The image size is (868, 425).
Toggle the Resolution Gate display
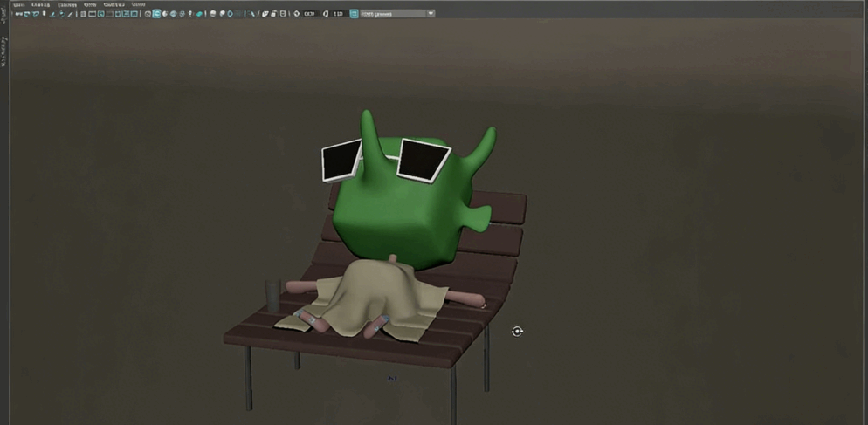pyautogui.click(x=100, y=14)
